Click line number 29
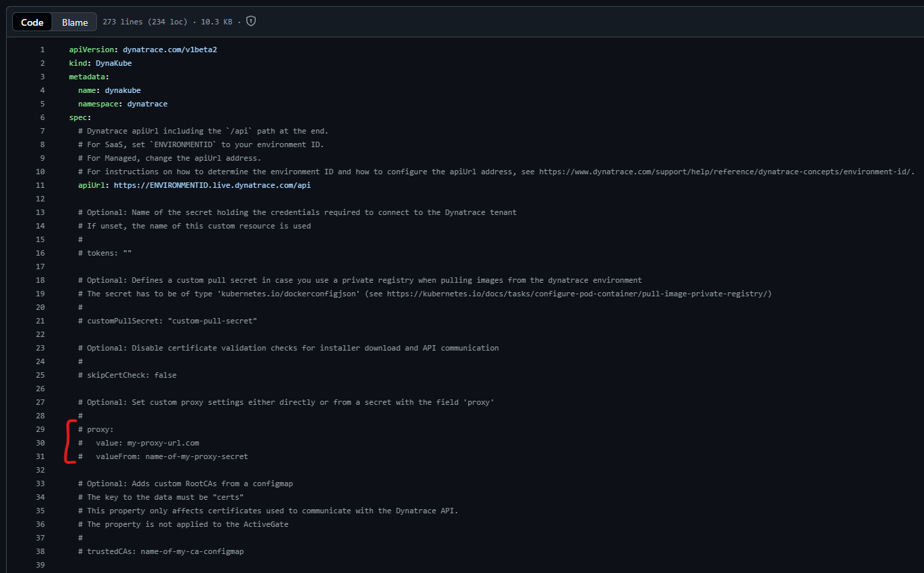The height and width of the screenshot is (573, 924). coord(40,429)
